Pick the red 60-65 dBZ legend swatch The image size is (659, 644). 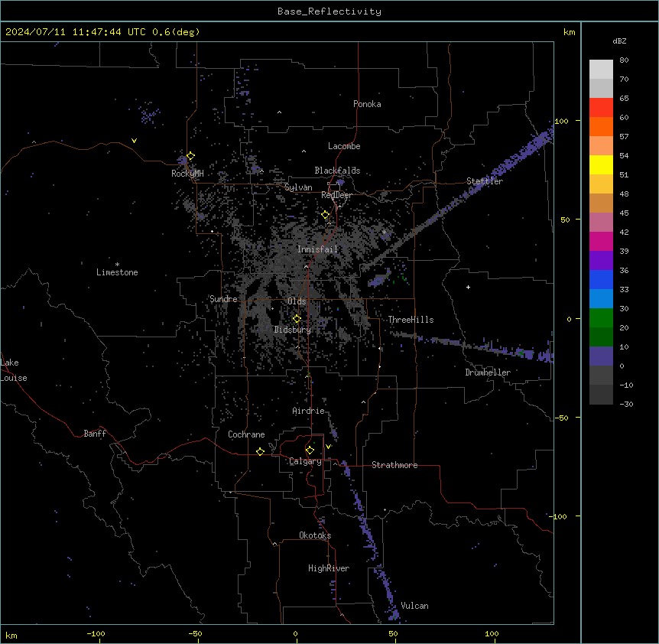point(601,107)
